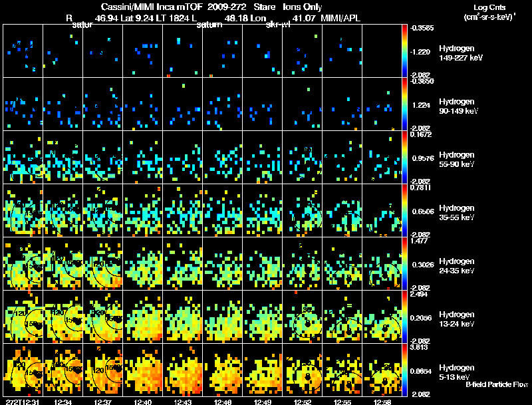The image size is (532, 405).
Task: Select the empty 149-227 keV panel at 12:58
Action: [382, 51]
